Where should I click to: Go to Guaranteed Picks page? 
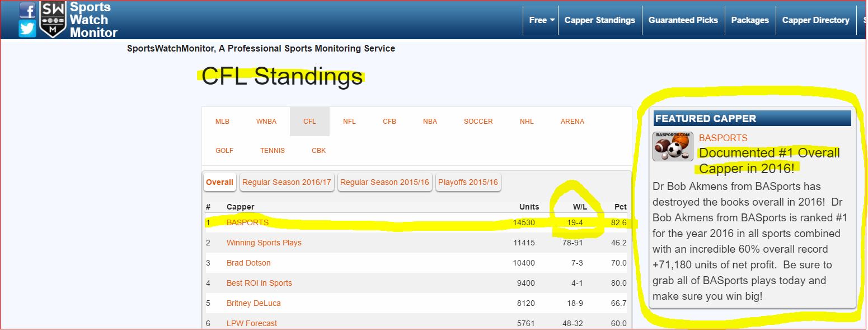(x=683, y=20)
